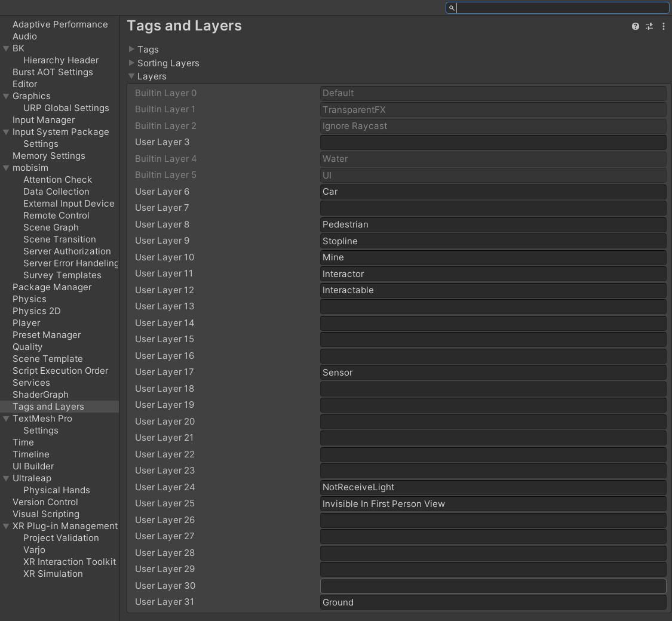The height and width of the screenshot is (621, 672).
Task: Collapse the Graphics category arrow
Action: tap(6, 96)
